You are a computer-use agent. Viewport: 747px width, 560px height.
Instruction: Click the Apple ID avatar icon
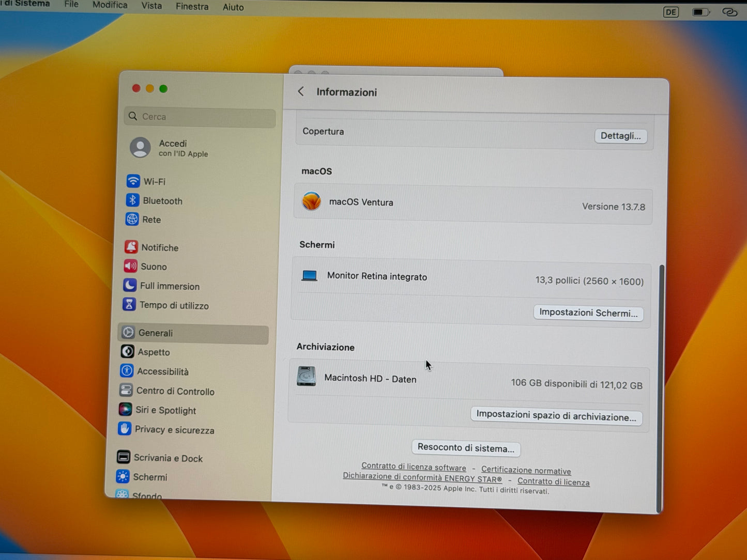(140, 147)
